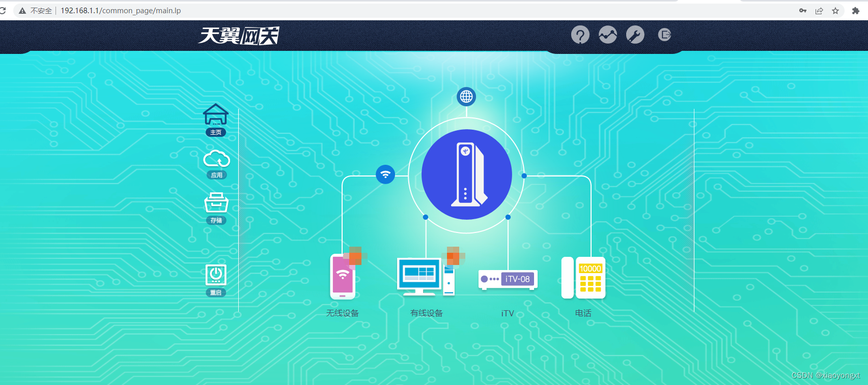Go to 主页 home icon in sidebar
This screenshot has height=385, width=868.
(216, 114)
